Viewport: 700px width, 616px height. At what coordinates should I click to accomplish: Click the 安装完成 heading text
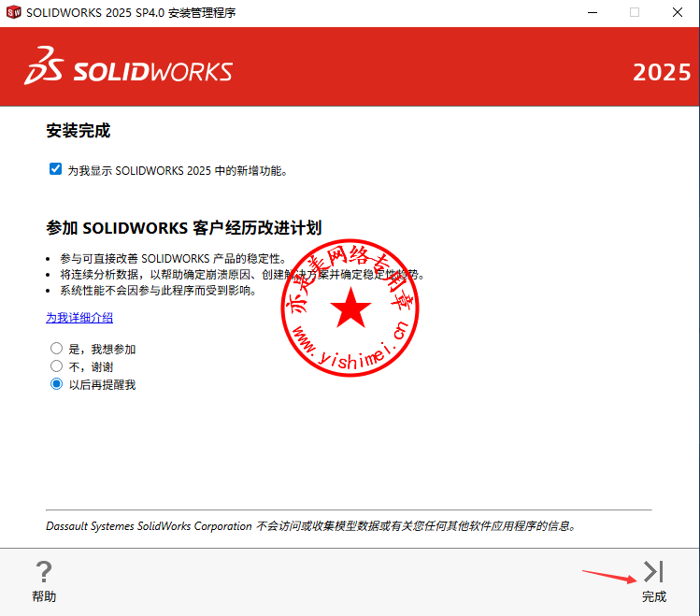[x=79, y=131]
